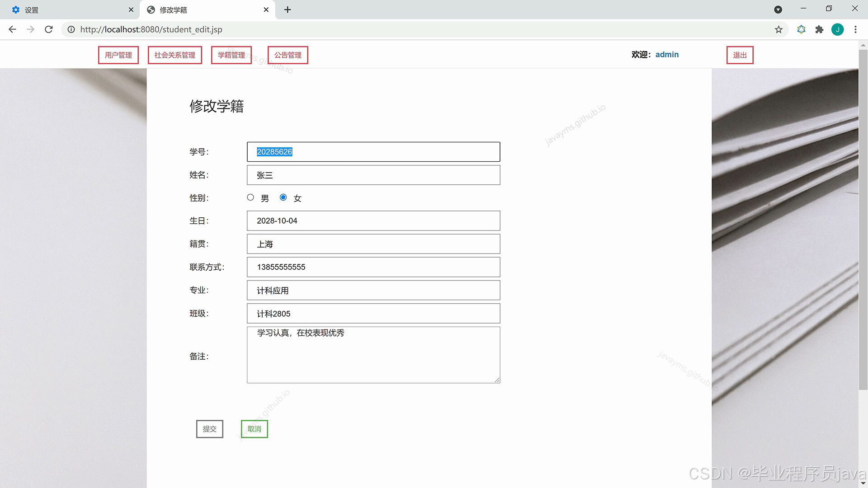Select the 男 gender radio button
The width and height of the screenshot is (868, 488).
coord(250,197)
